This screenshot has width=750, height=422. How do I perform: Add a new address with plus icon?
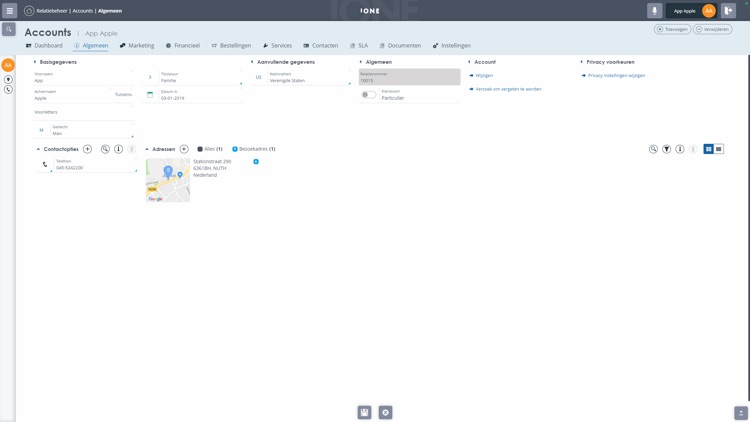pyautogui.click(x=184, y=149)
